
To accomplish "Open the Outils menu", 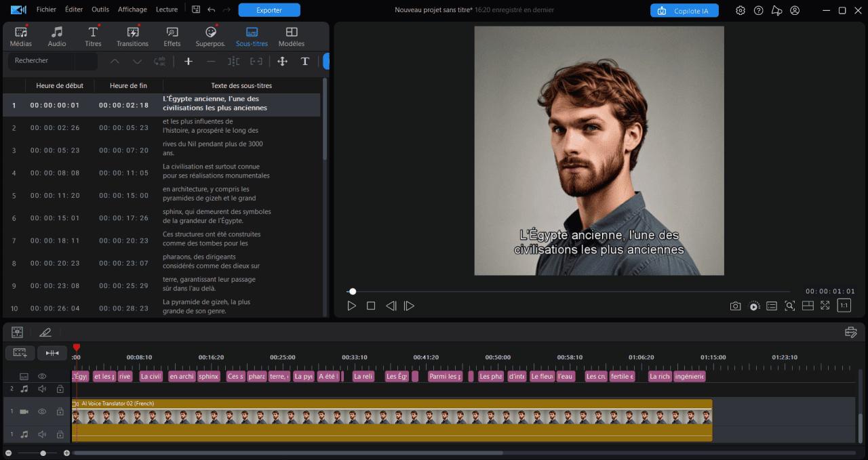I will (100, 9).
